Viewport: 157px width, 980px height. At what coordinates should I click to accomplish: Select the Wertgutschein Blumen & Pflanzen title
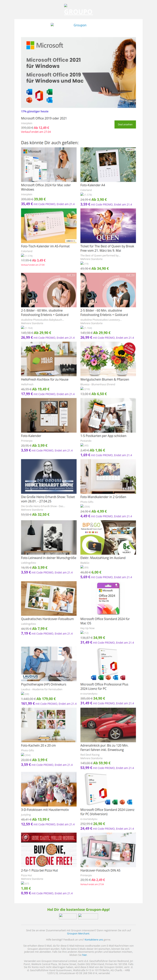104,380
